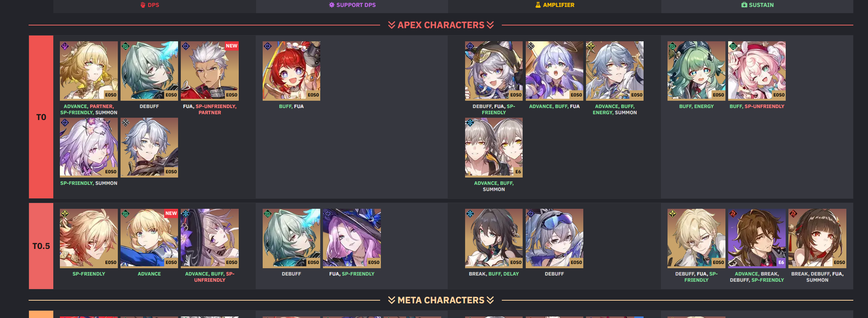
Task: Open the T0 Support DPS character tagged BUFF, FUA
Action: [291, 71]
